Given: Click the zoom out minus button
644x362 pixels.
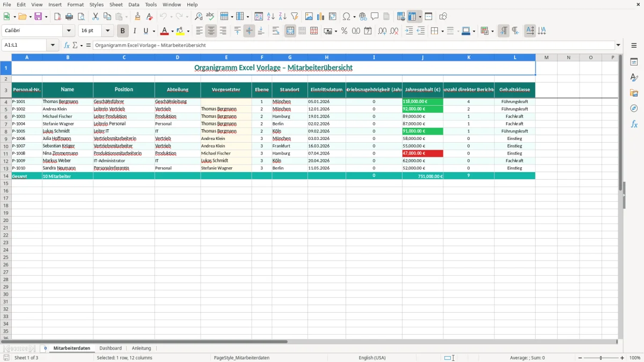Looking at the screenshot, I should pyautogui.click(x=580, y=358).
